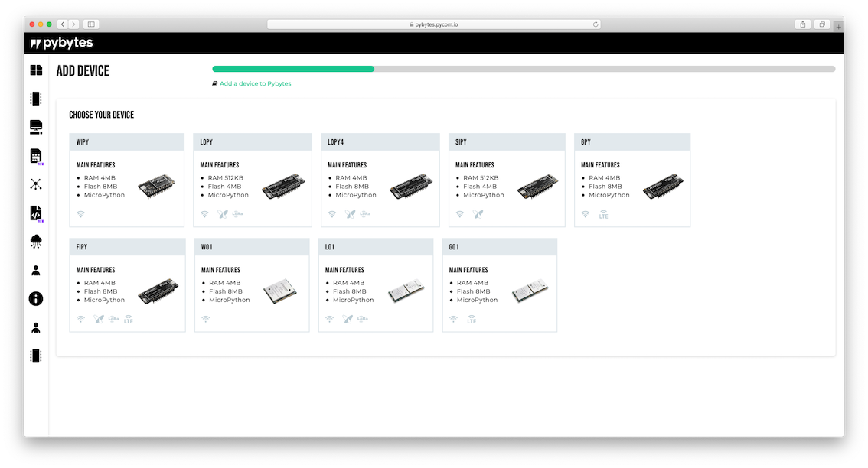This screenshot has height=468, width=868.
Task: Open the dashboard icon in the sidebar
Action: coord(36,70)
